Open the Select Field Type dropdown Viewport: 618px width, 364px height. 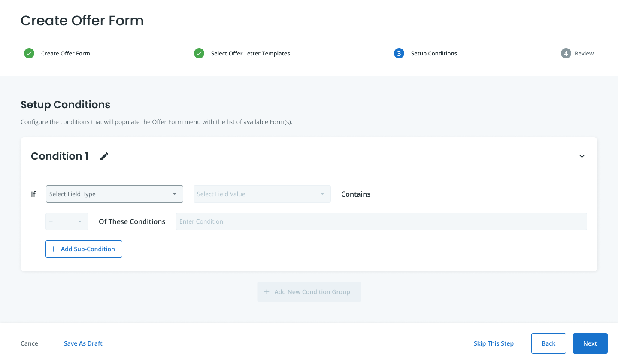tap(114, 194)
